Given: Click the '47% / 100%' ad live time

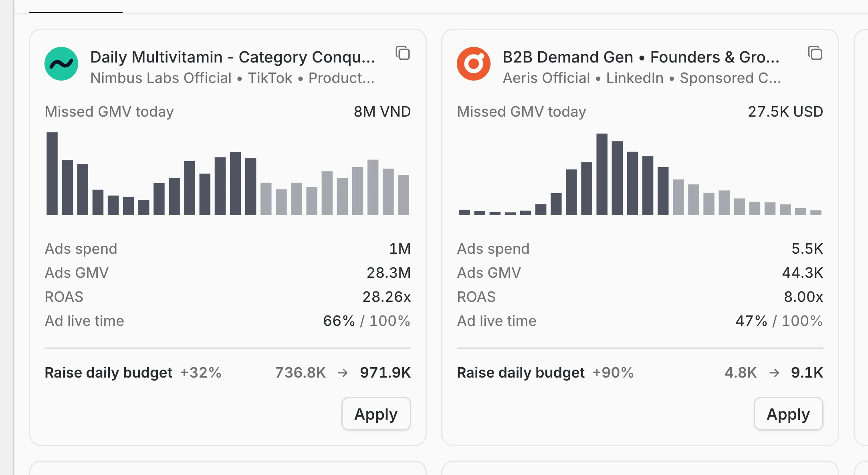Looking at the screenshot, I should (x=779, y=321).
